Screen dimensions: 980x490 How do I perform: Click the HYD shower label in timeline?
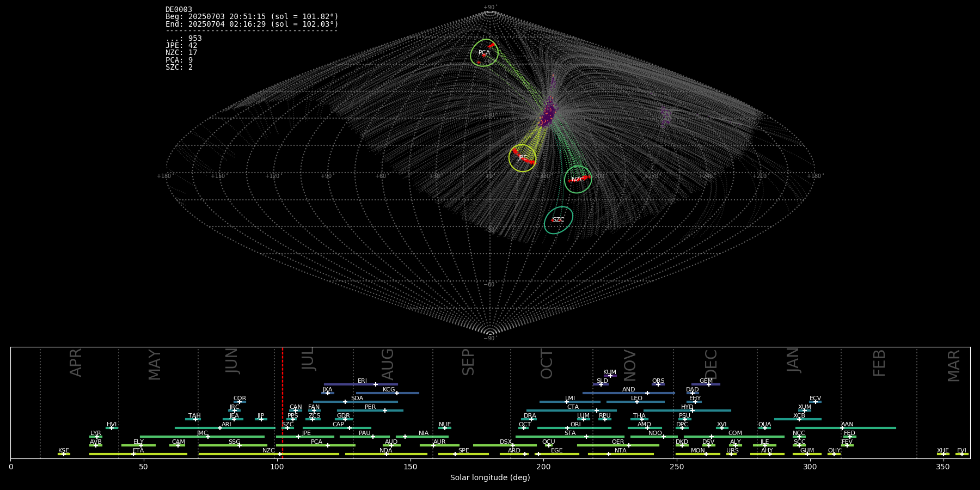pyautogui.click(x=687, y=407)
